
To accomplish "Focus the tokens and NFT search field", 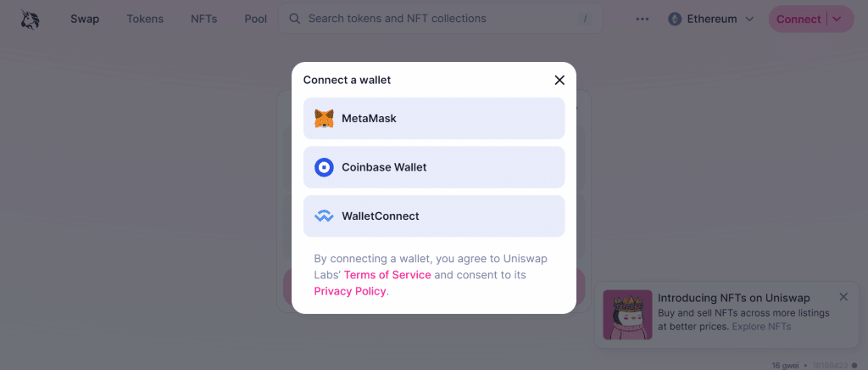I will coord(440,19).
